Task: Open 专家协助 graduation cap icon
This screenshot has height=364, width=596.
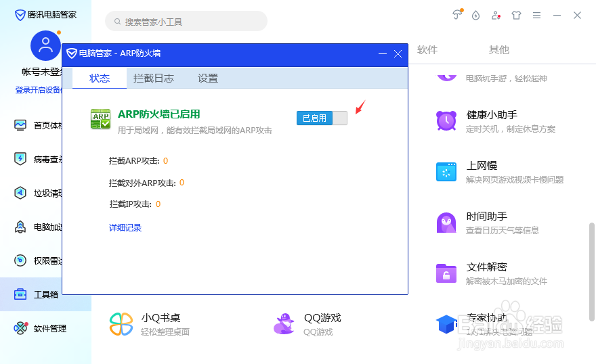Action: 446,324
